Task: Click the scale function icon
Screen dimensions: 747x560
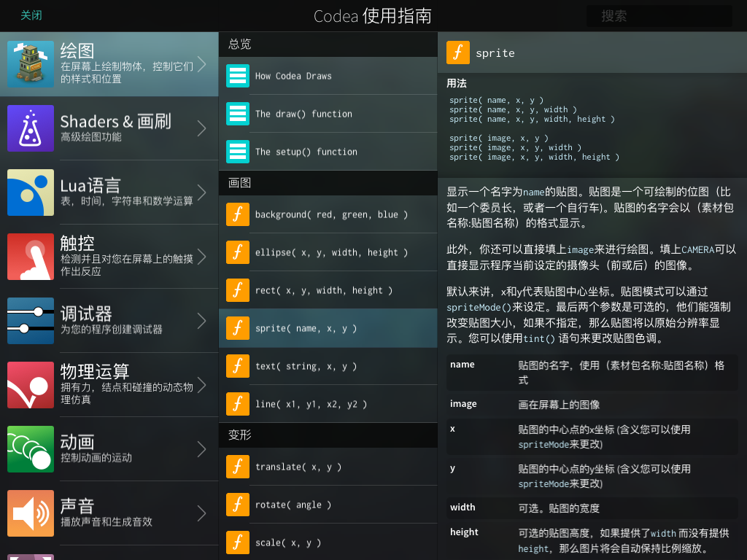Action: (x=238, y=542)
